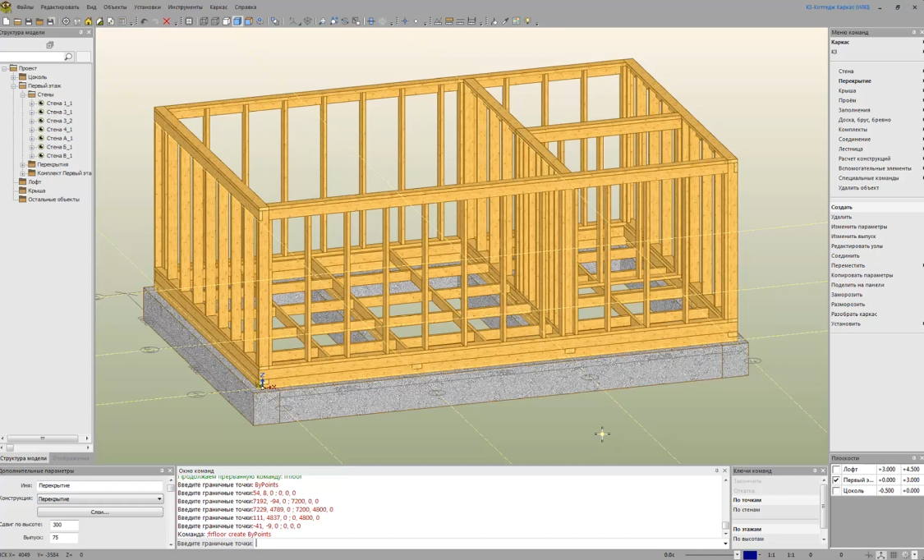Toggle visibility icon of Стена 4_1
The image size is (924, 560).
point(41,129)
